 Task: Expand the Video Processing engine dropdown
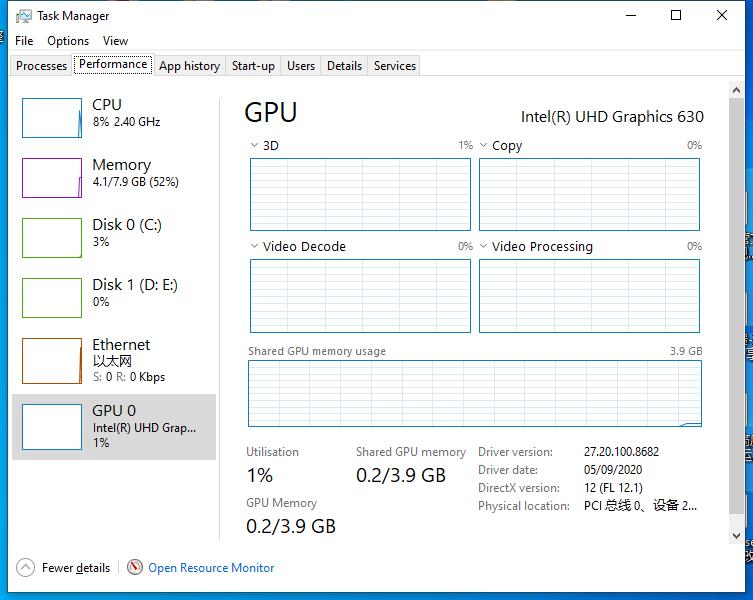click(x=484, y=246)
